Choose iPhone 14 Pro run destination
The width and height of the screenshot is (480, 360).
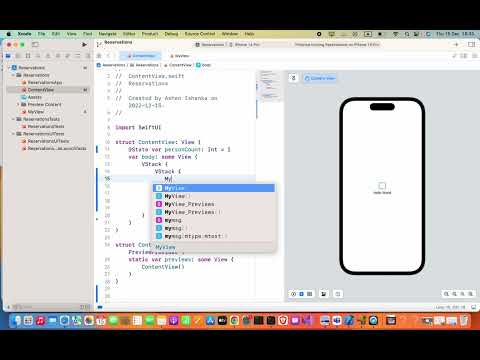pyautogui.click(x=245, y=44)
